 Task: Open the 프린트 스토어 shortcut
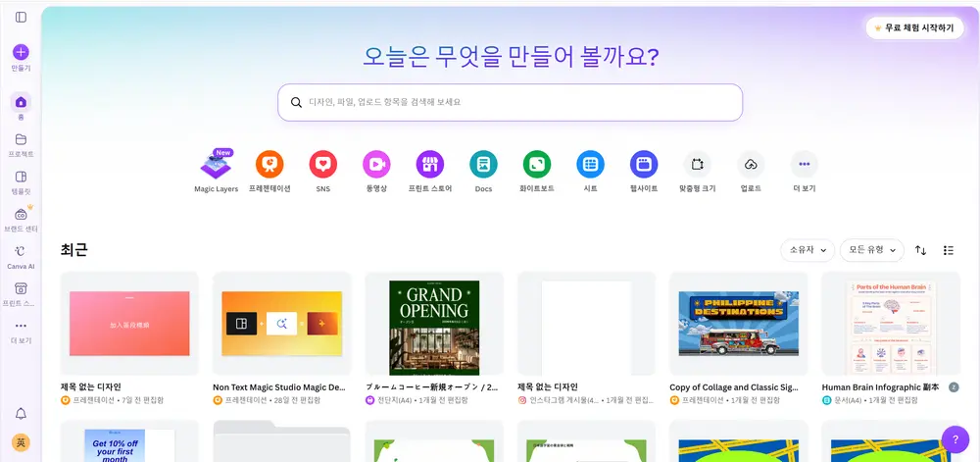tap(430, 165)
